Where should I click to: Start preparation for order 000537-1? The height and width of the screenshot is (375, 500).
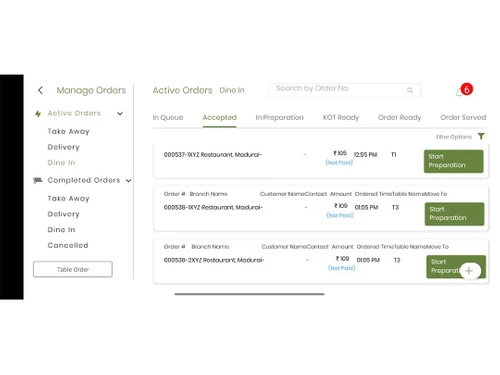point(453,161)
